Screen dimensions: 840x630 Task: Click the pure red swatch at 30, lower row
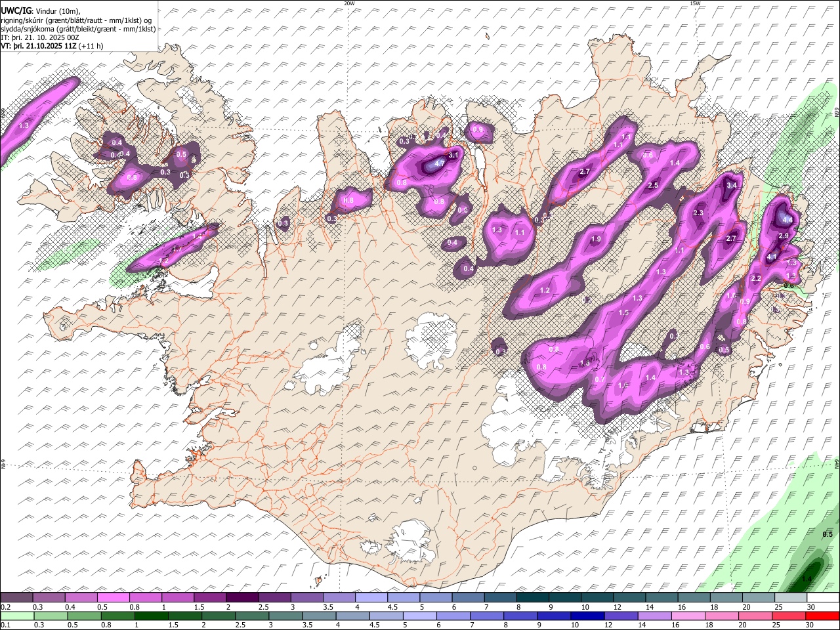[823, 616]
